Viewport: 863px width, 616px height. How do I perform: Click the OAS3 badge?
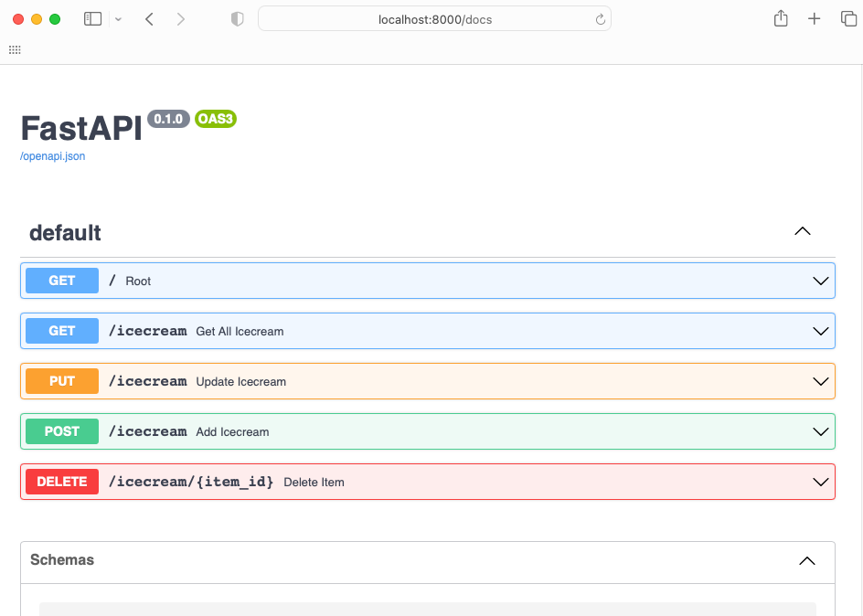pos(216,119)
